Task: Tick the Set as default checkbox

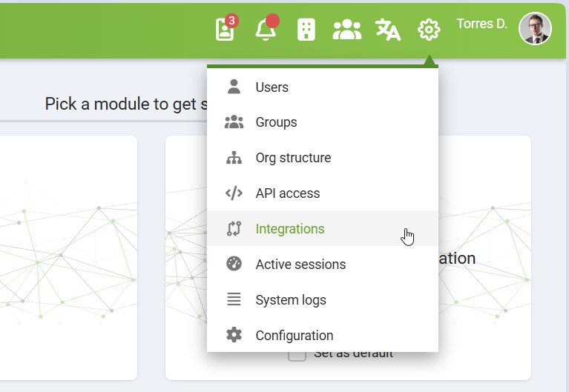Action: [x=297, y=354]
